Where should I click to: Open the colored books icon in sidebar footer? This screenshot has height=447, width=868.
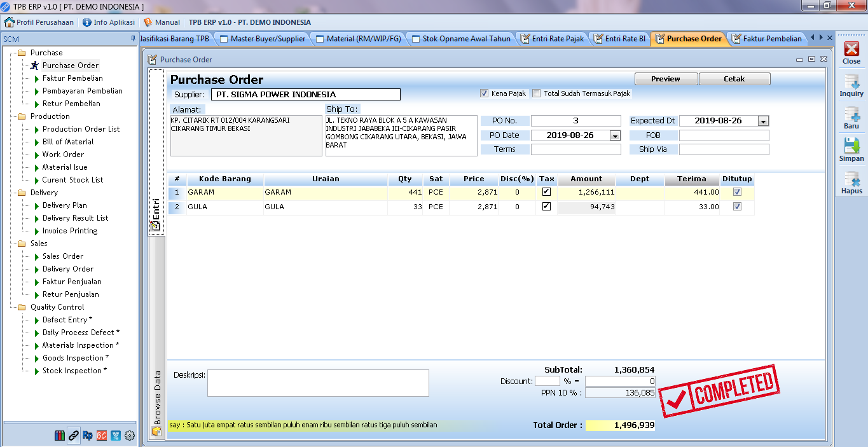60,436
